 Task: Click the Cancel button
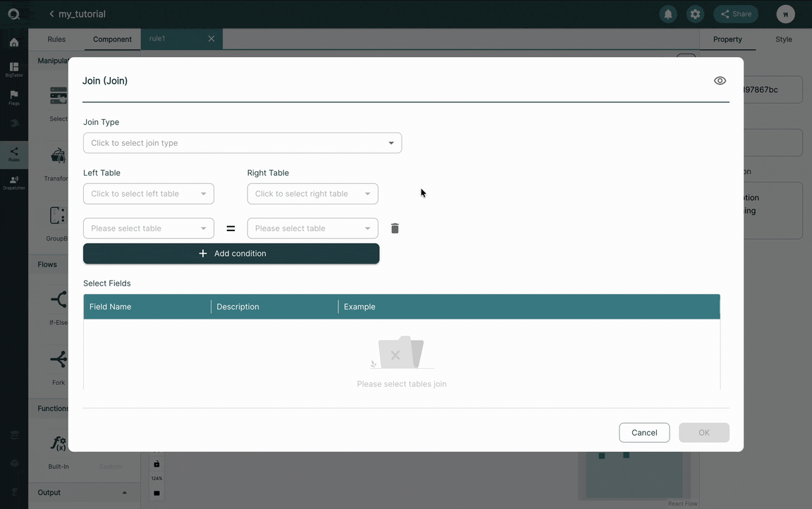tap(644, 433)
